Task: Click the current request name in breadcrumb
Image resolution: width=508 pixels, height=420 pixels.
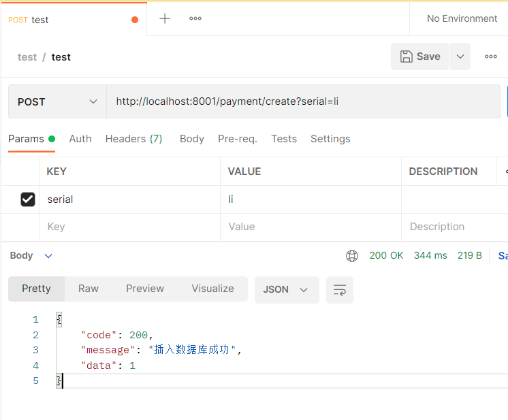Action: [61, 57]
